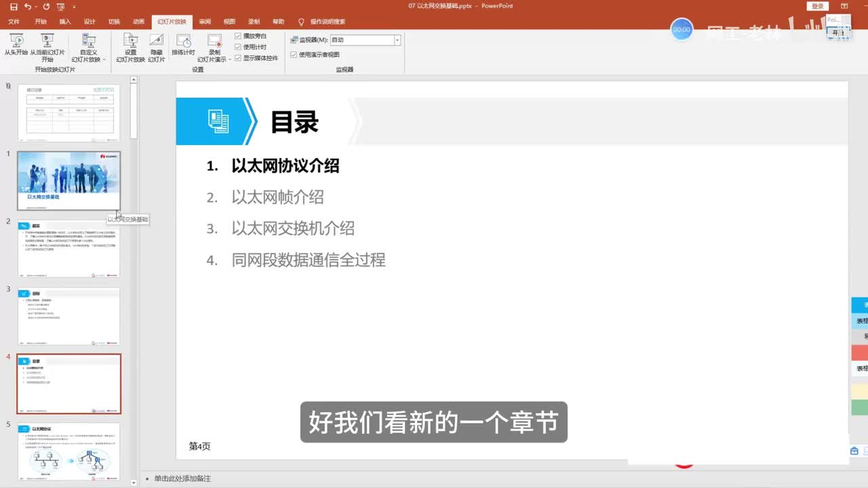Open record slide show (录制幻灯片演示)
Viewport: 868px width, 488px height.
tap(214, 47)
